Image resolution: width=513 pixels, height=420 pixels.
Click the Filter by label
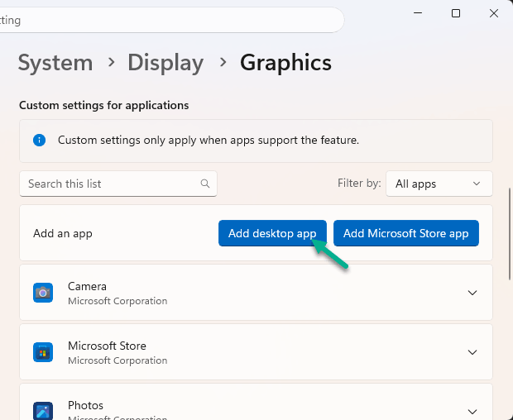pos(359,183)
